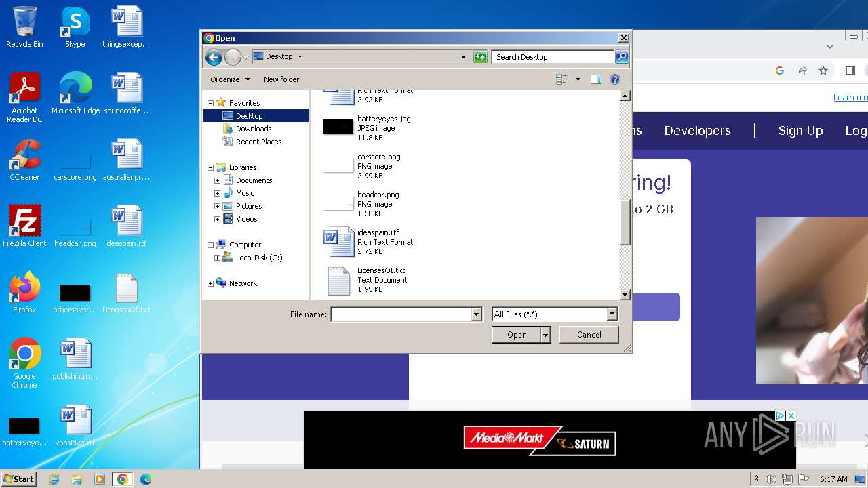Click the Chrome taskbar button

click(x=122, y=479)
